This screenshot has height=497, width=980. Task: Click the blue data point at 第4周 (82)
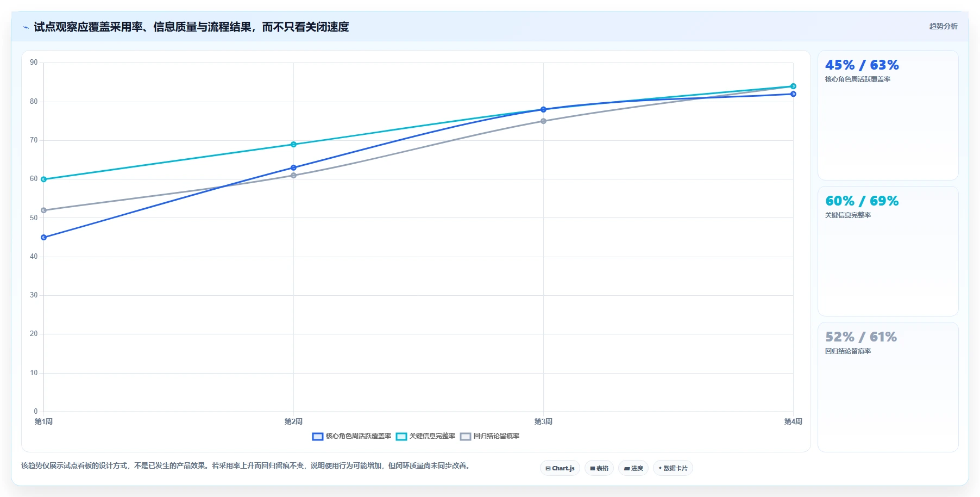(793, 94)
